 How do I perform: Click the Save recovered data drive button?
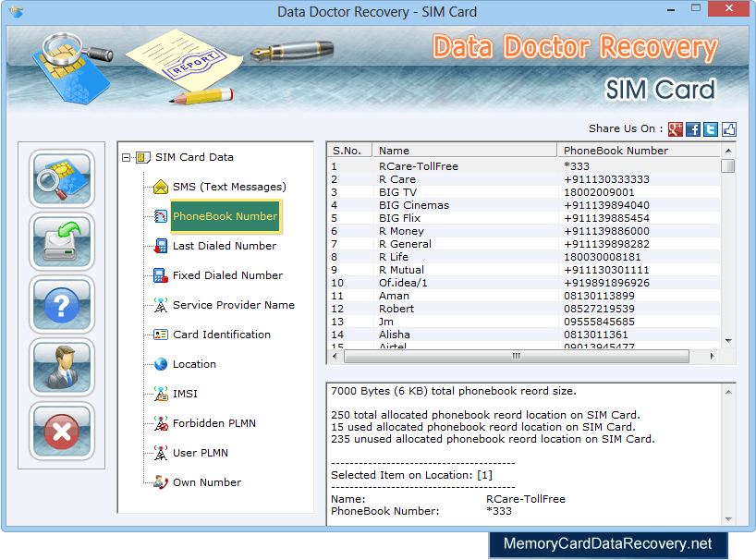(62, 241)
